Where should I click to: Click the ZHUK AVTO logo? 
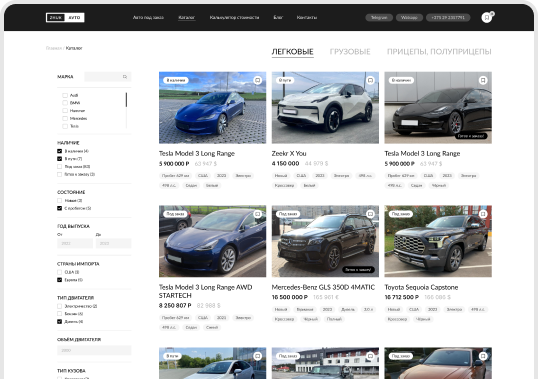[x=65, y=17]
